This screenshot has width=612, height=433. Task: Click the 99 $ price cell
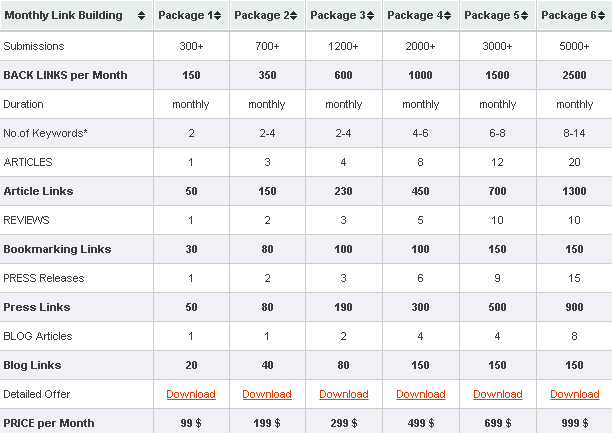point(191,423)
